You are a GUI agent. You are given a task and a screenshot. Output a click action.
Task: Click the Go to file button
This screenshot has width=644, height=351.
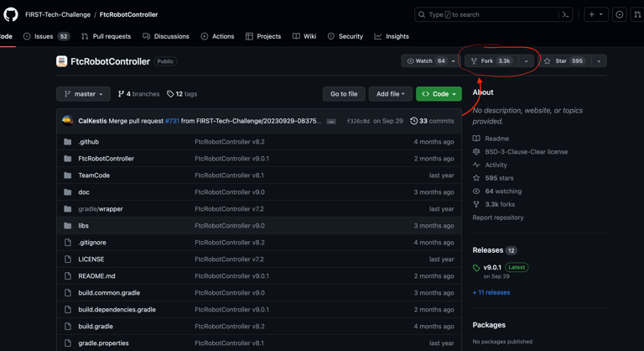tap(344, 94)
